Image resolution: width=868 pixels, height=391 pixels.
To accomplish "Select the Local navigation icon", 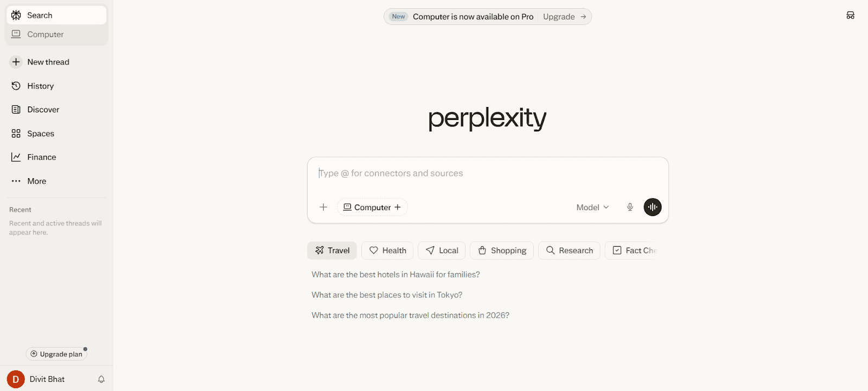I will click(430, 250).
